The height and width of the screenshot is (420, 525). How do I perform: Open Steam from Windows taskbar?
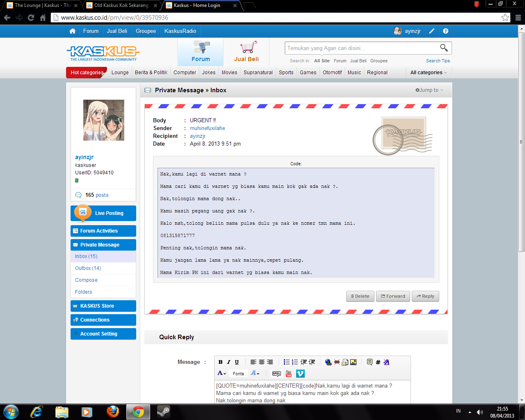163,412
